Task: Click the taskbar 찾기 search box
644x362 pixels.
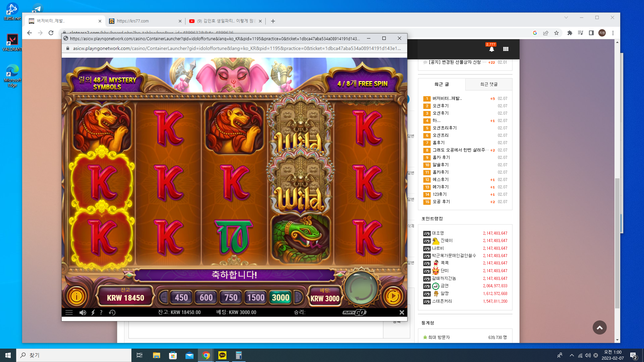Action: (x=74, y=355)
